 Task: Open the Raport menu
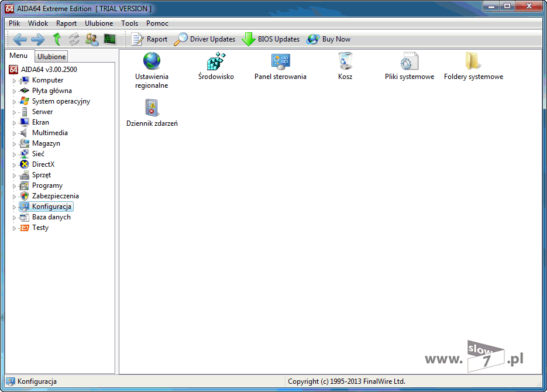click(66, 23)
